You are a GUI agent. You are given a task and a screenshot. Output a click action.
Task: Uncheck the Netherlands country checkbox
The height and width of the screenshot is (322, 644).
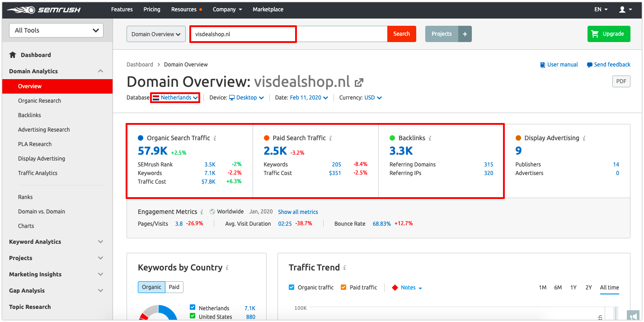193,308
